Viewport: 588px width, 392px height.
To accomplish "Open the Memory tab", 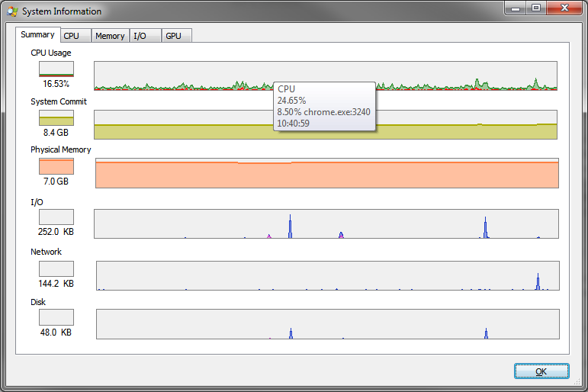I will tap(111, 36).
